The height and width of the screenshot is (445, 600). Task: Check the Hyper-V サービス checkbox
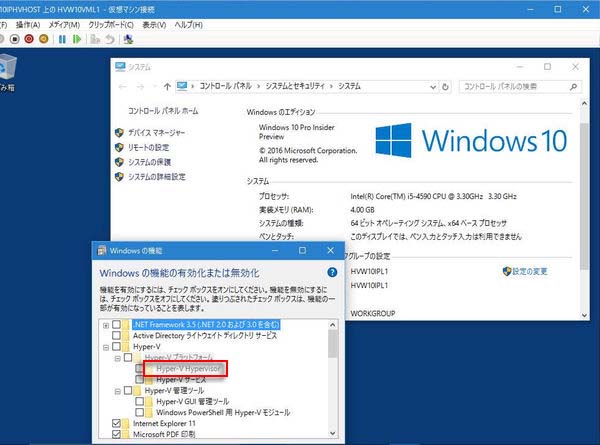140,380
